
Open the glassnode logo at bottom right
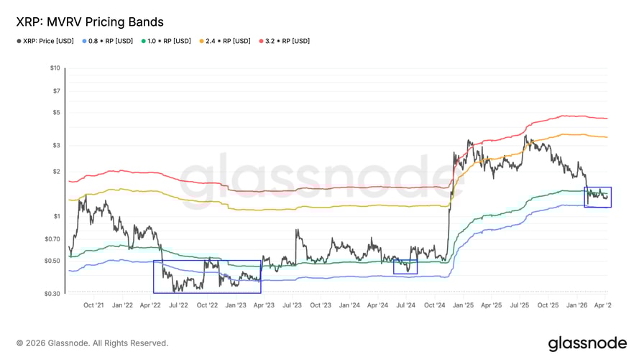click(586, 343)
